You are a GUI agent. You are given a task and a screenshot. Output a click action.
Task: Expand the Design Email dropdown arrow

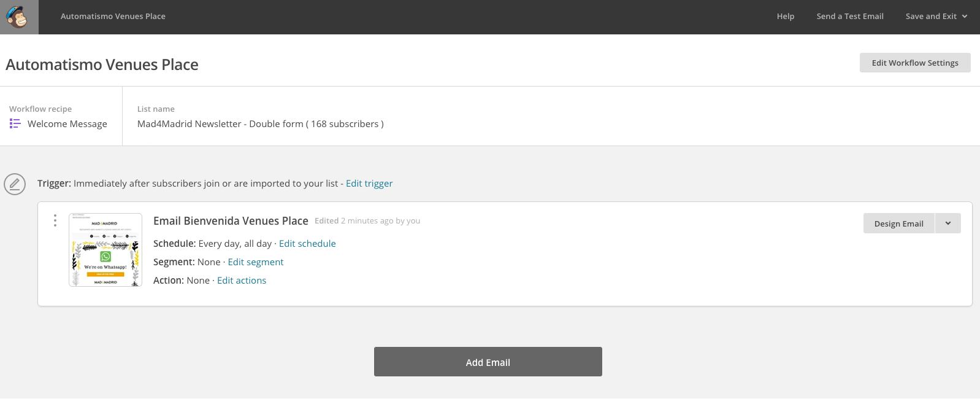[x=948, y=223]
